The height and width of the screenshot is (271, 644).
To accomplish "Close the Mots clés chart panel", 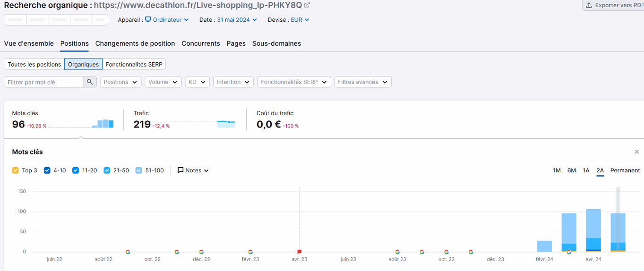I will pyautogui.click(x=636, y=152).
